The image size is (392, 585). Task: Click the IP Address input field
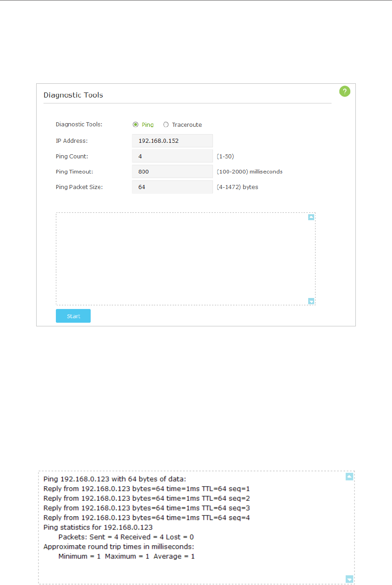coord(172,141)
